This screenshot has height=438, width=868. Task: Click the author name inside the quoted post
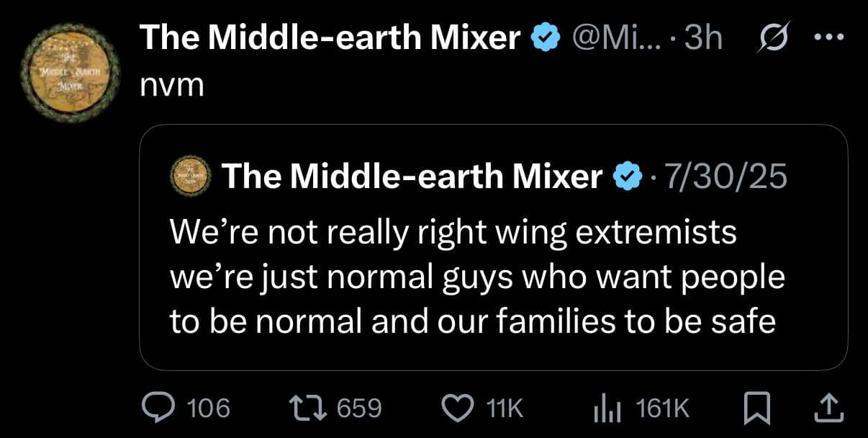[x=412, y=176]
